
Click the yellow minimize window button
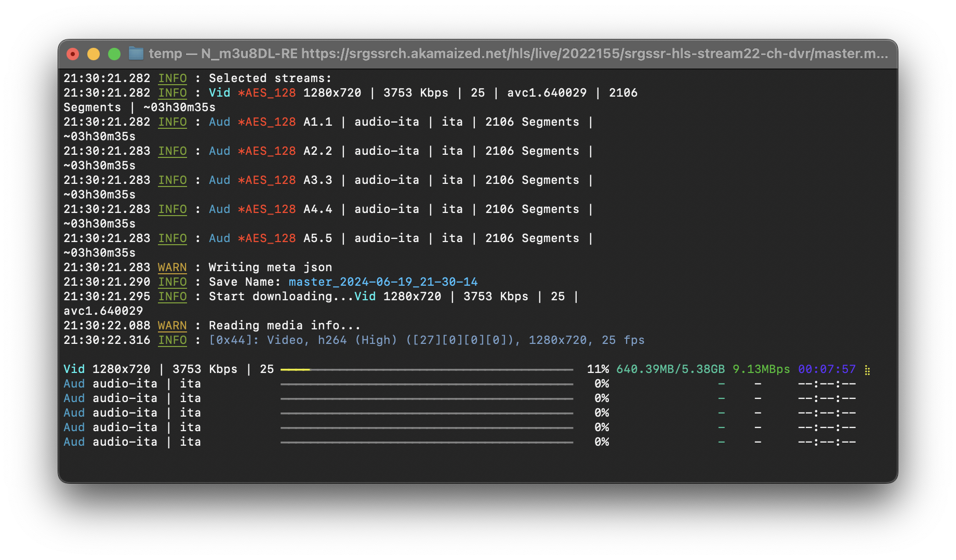coord(94,54)
